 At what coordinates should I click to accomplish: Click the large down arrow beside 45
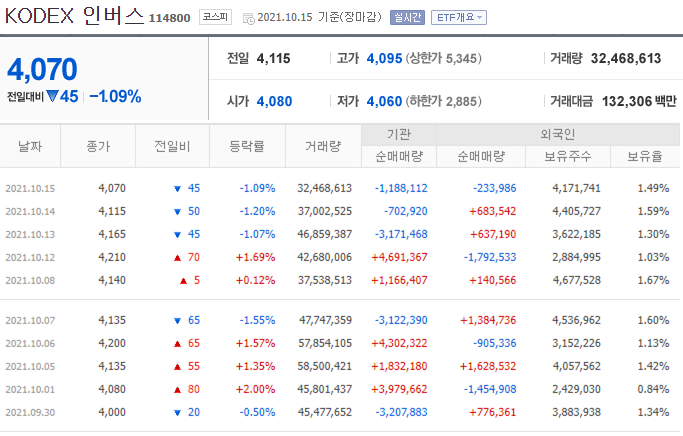[x=52, y=96]
